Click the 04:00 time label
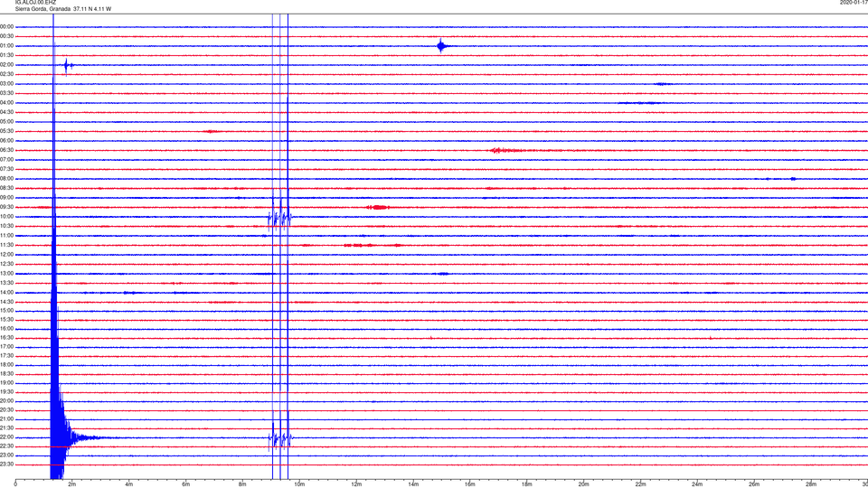 (6, 102)
